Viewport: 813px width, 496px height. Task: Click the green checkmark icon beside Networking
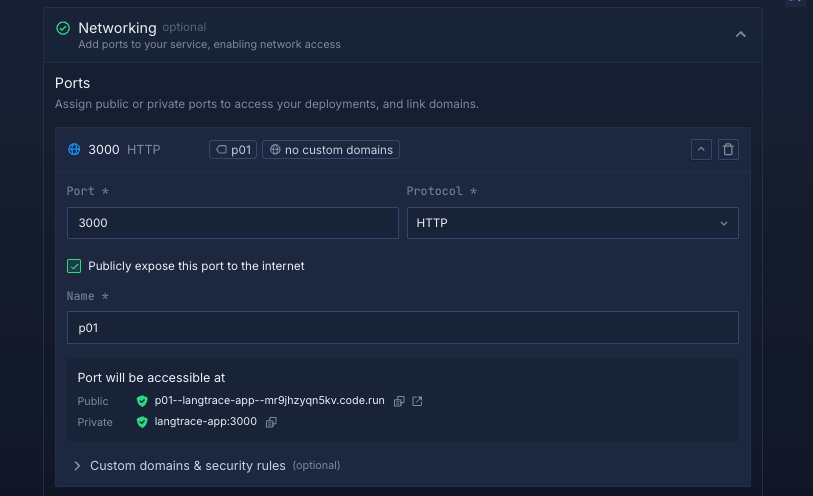(x=63, y=29)
